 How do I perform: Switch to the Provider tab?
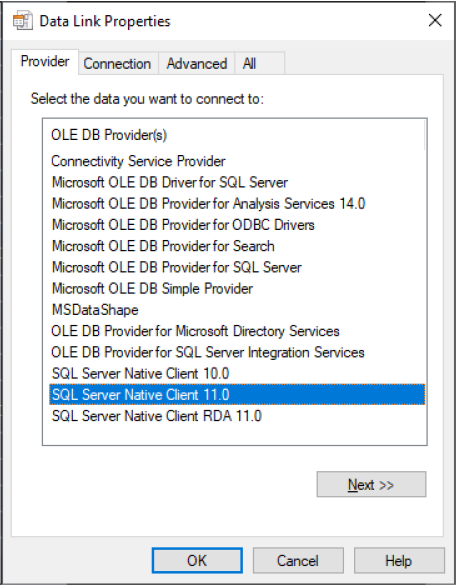45,62
